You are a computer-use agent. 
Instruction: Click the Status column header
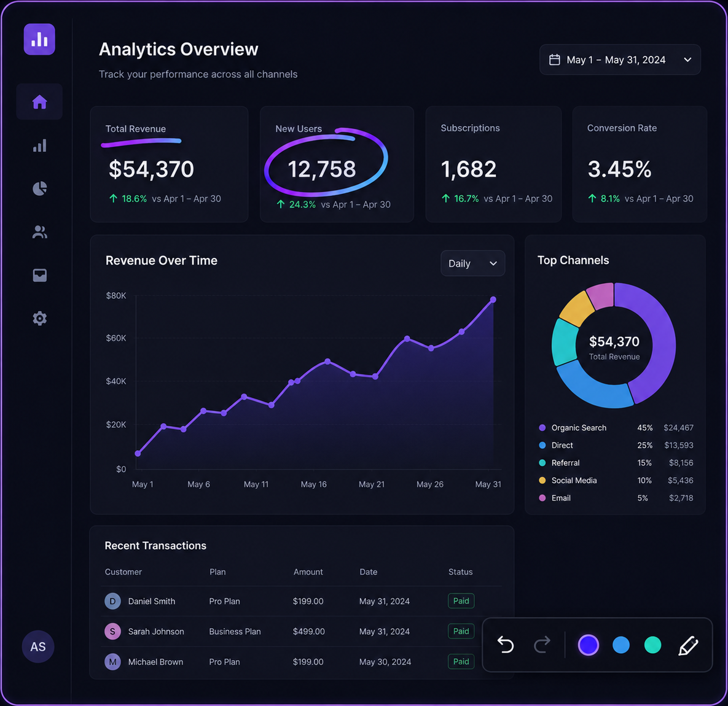[461, 572]
